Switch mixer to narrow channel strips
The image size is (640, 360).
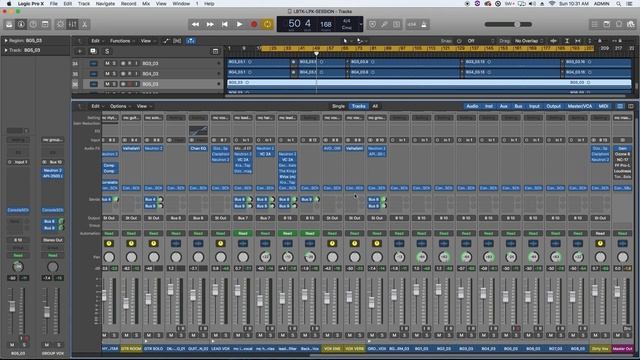pyautogui.click(x=620, y=106)
